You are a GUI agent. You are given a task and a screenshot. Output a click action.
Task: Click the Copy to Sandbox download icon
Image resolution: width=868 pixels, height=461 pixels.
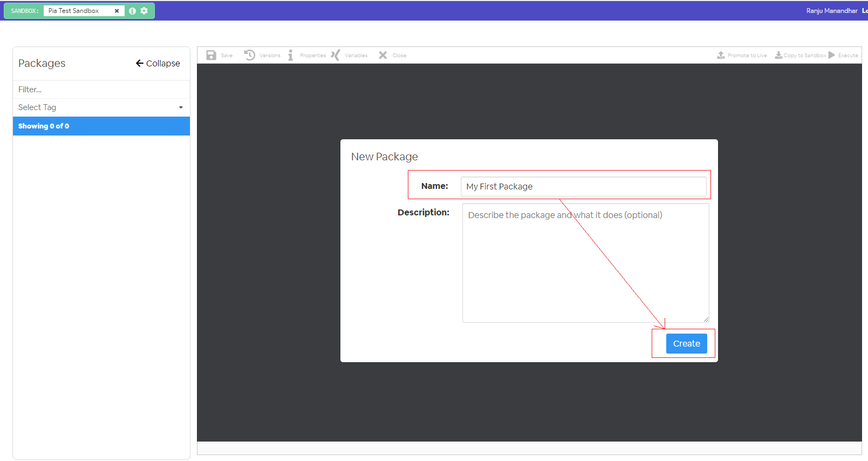tap(778, 55)
